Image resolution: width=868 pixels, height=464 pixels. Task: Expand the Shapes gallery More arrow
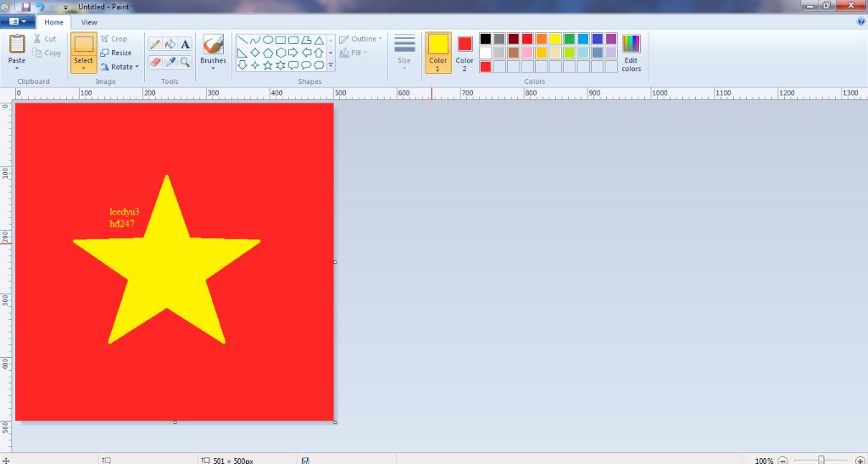(331, 65)
